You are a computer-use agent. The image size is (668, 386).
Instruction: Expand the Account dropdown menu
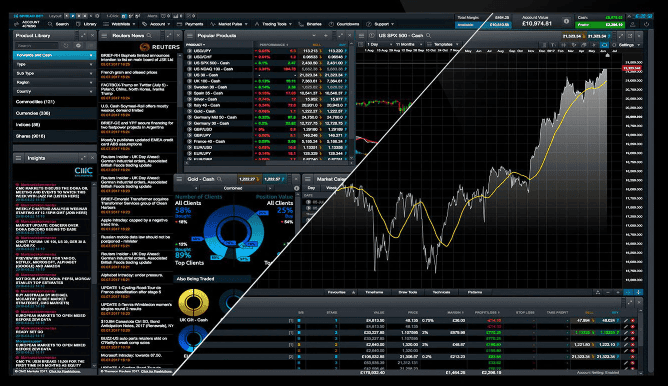pos(156,24)
